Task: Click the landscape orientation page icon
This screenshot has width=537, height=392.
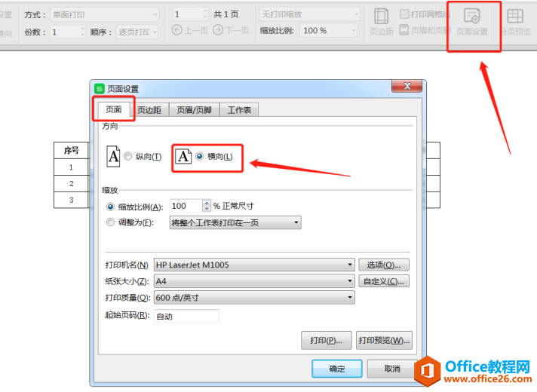Action: click(x=183, y=156)
